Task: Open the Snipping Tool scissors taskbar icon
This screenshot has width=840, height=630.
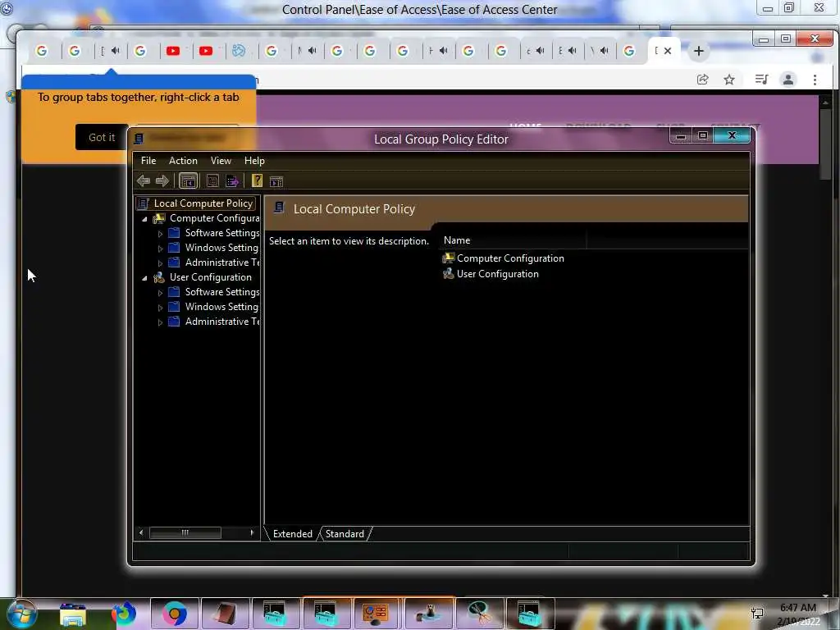Action: pos(478,614)
